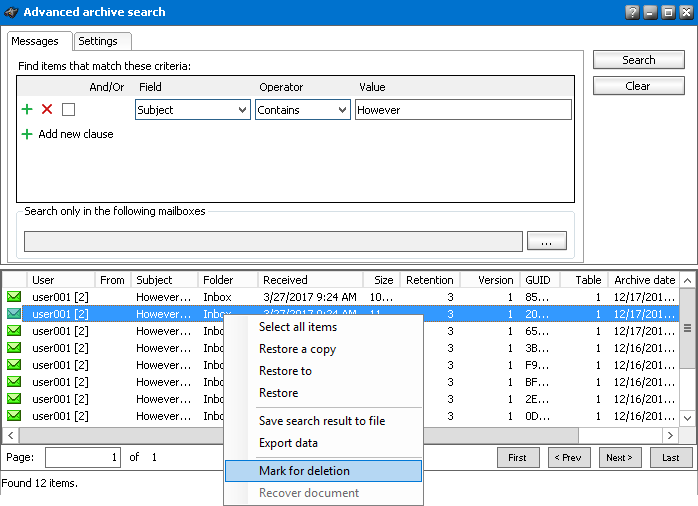This screenshot has width=698, height=506.
Task: Click the green plus next to Add new clause
Action: 27,134
